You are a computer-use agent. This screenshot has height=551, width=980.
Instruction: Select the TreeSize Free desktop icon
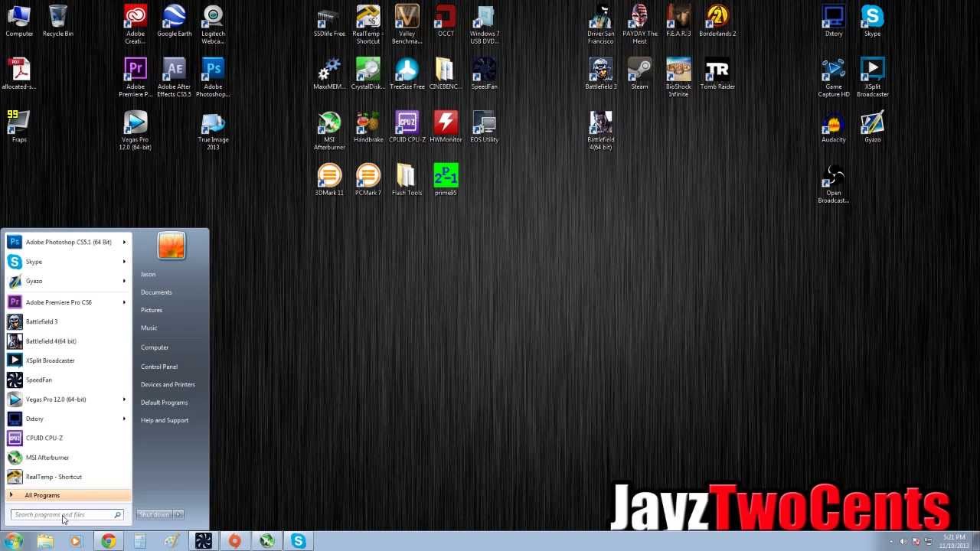(x=407, y=73)
